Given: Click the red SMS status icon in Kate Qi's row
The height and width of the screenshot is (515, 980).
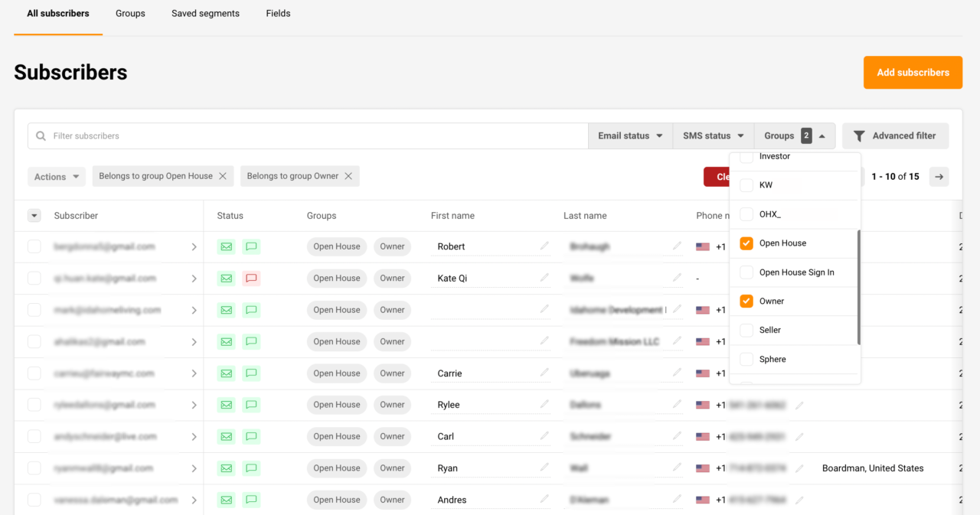Looking at the screenshot, I should pos(251,278).
